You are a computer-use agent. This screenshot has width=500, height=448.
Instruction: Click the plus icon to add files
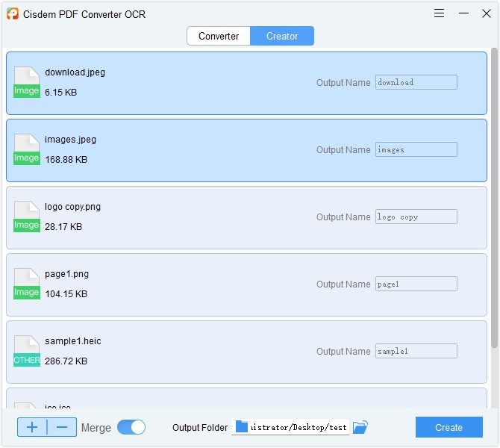click(x=32, y=427)
